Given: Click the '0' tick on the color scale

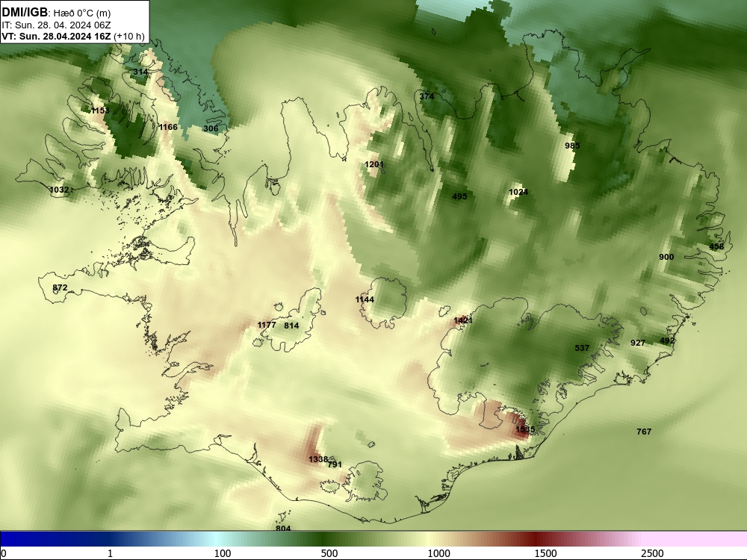Looking at the screenshot, I should coord(4,553).
